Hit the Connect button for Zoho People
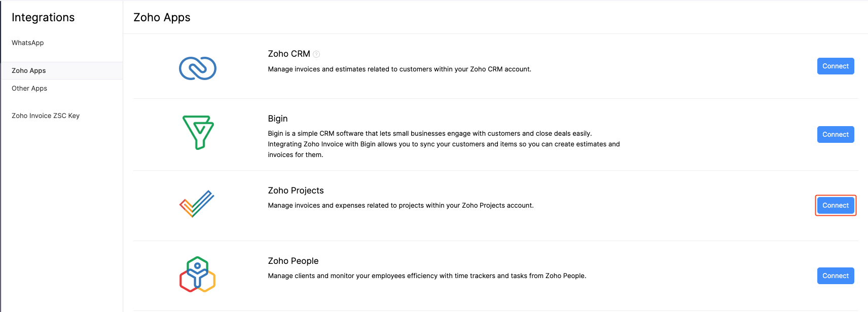 835,276
